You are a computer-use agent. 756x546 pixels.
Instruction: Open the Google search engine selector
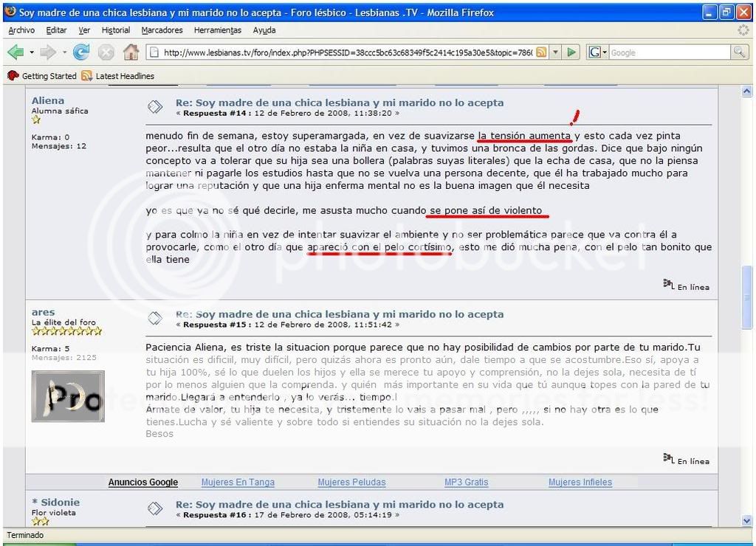tap(597, 52)
